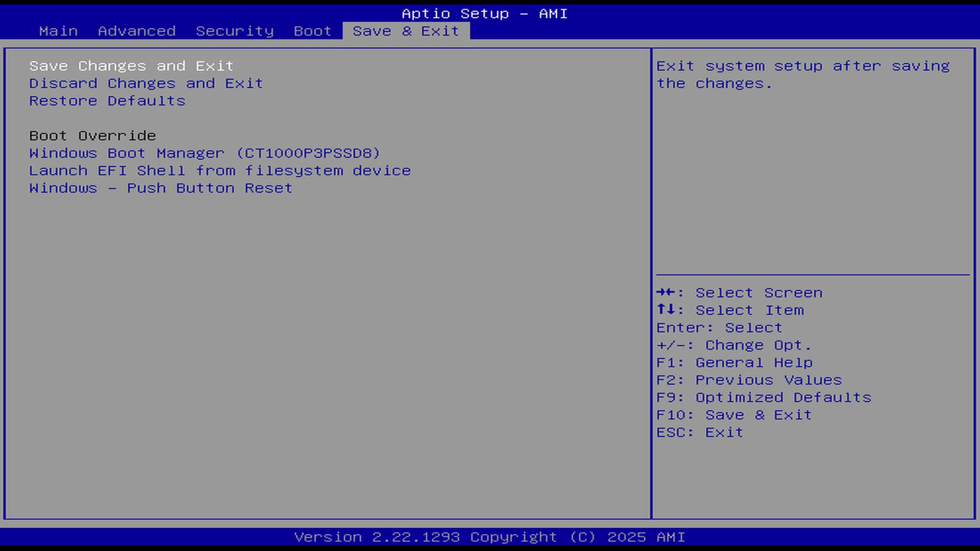The width and height of the screenshot is (980, 551).
Task: Click F9: Optimized Defaults hint
Action: tap(764, 397)
